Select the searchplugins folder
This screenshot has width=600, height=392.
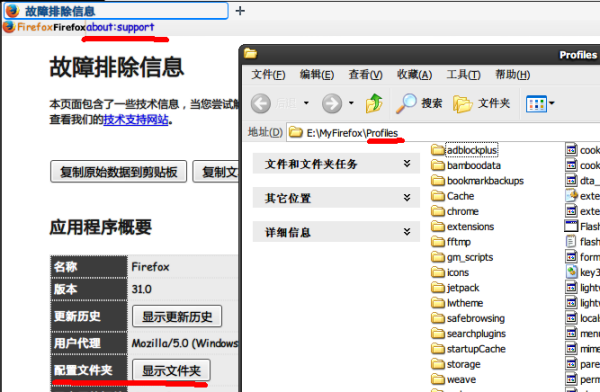[x=468, y=334]
